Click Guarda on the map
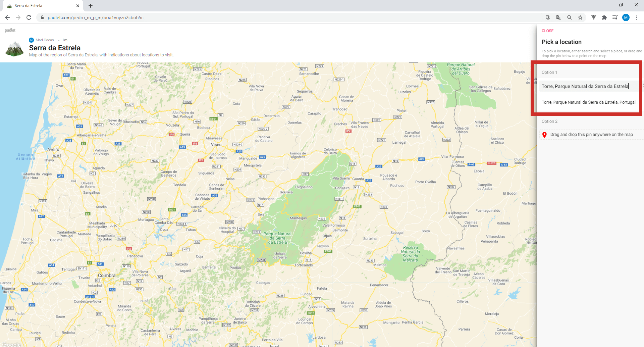 point(358,179)
